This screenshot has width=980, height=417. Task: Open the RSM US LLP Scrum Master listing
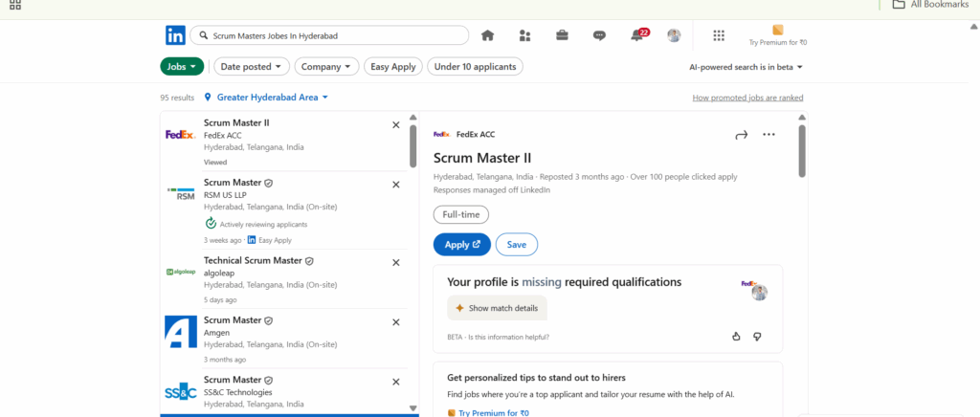point(233,183)
